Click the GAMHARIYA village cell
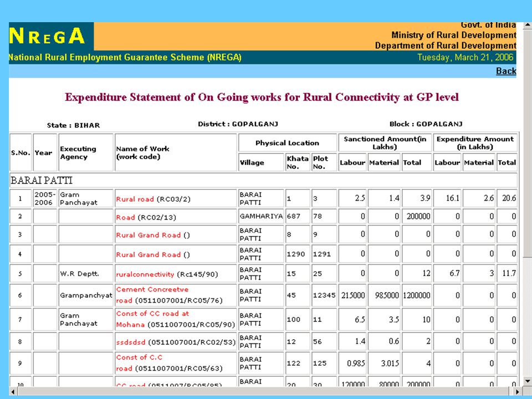 [x=261, y=216]
